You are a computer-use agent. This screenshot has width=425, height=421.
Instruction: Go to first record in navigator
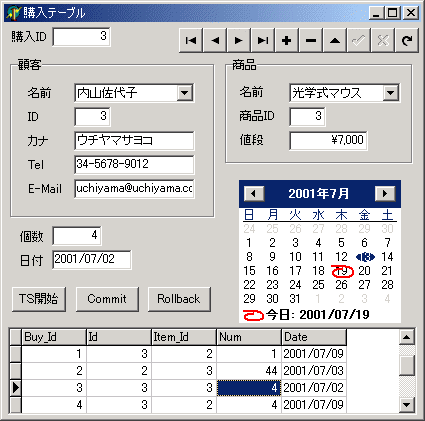click(191, 41)
